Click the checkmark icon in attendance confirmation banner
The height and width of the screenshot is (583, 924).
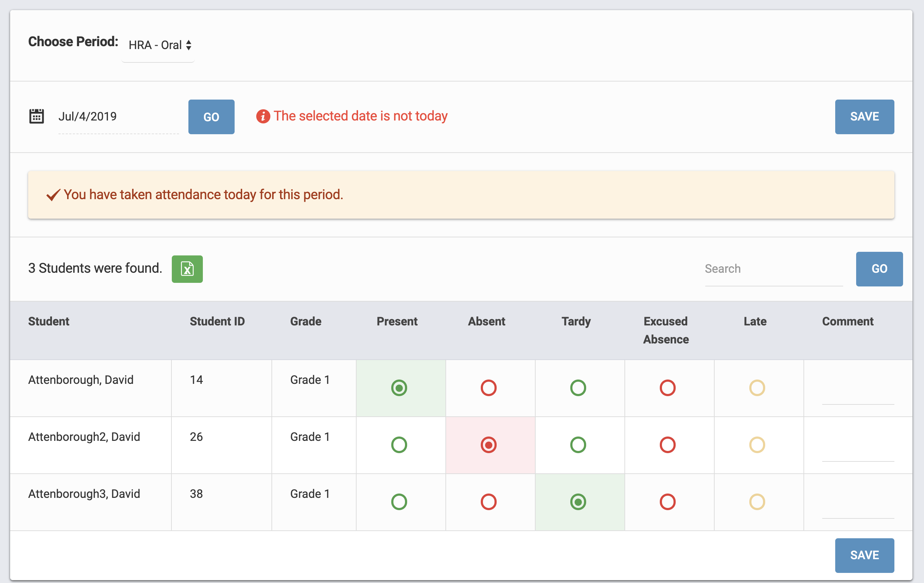click(x=53, y=194)
